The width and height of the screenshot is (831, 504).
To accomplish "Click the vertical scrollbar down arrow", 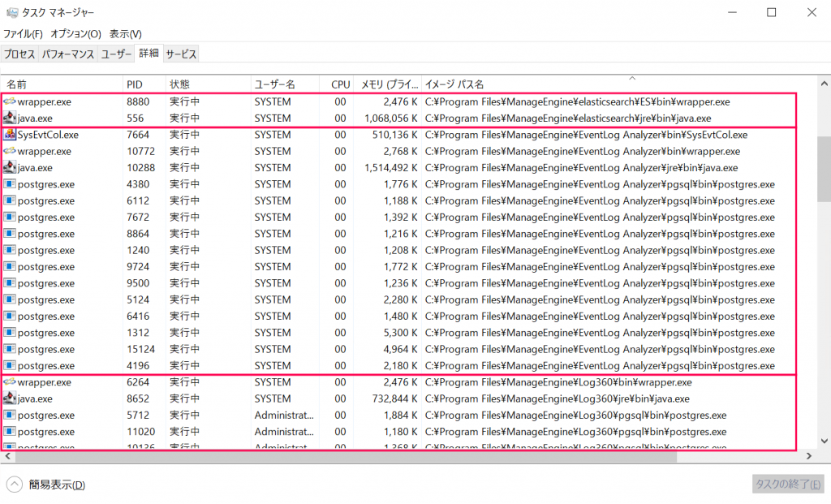I will coord(825,441).
